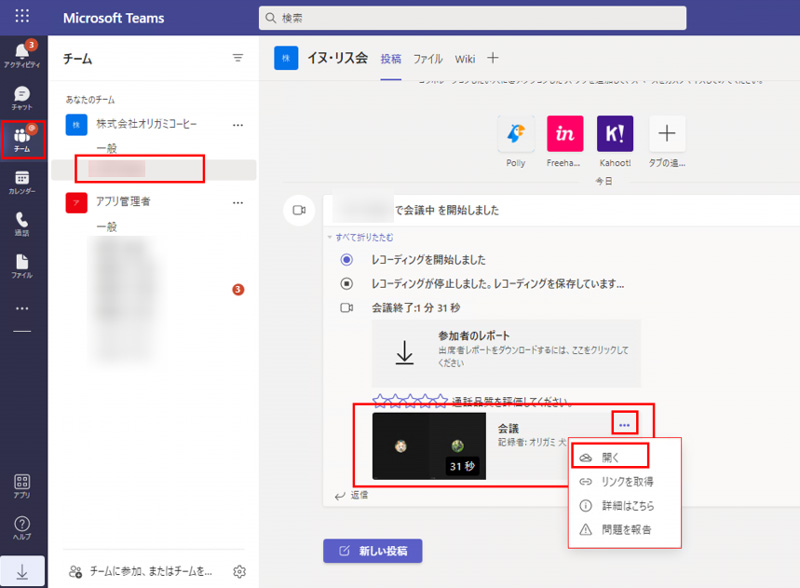This screenshot has height=588, width=800.
Task: Open more options for 株式会社オリガミコーヒー team
Action: 237,125
